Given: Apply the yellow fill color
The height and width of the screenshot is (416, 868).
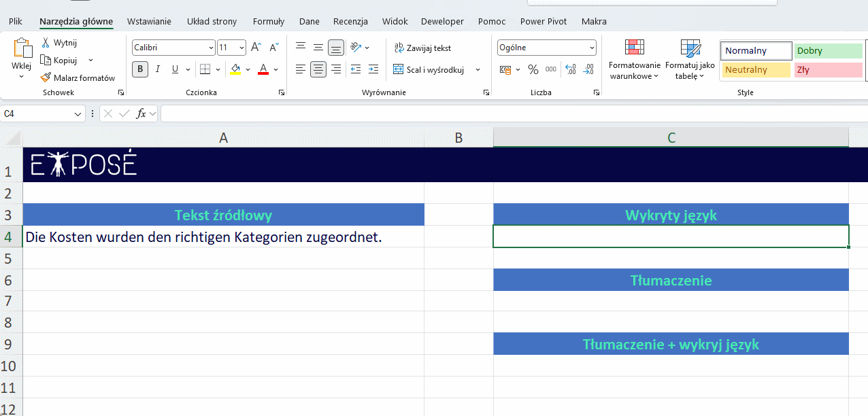Looking at the screenshot, I should [235, 69].
